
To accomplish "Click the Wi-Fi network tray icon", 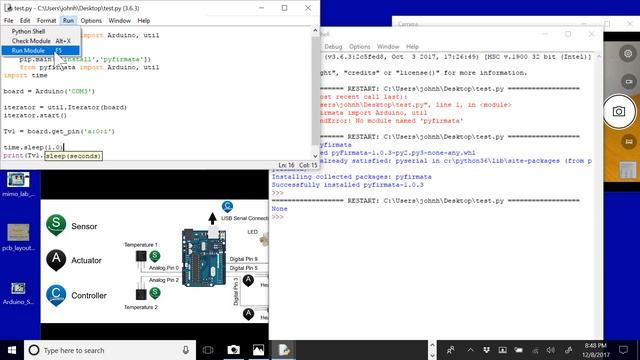I will tap(535, 350).
